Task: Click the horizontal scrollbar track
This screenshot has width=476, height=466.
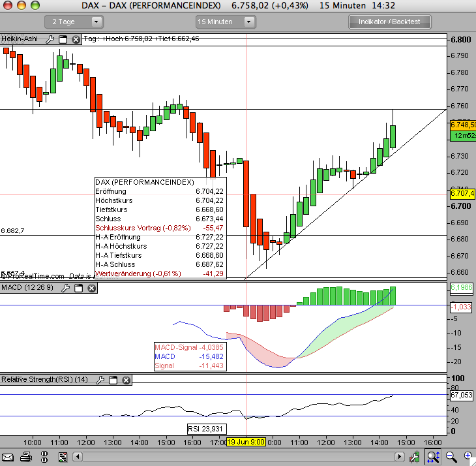Action: tap(238, 457)
